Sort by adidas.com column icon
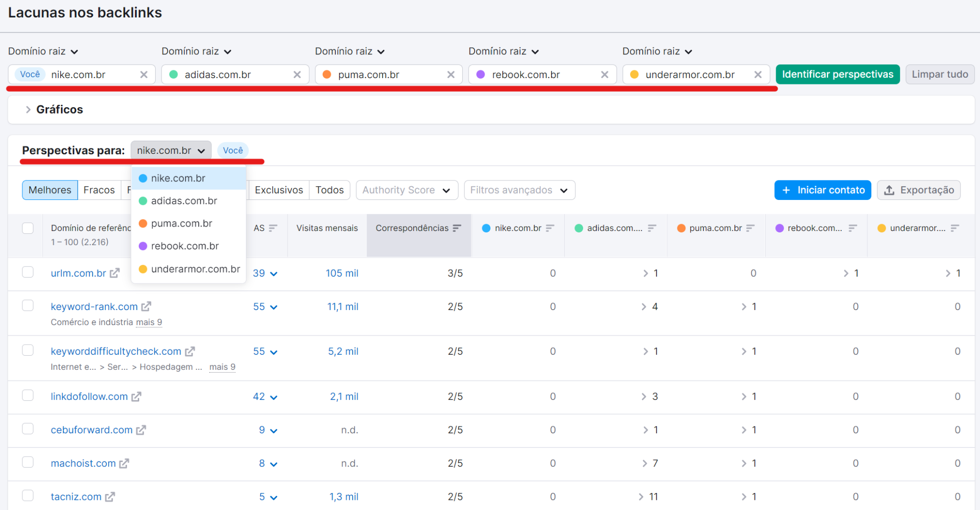 652,228
